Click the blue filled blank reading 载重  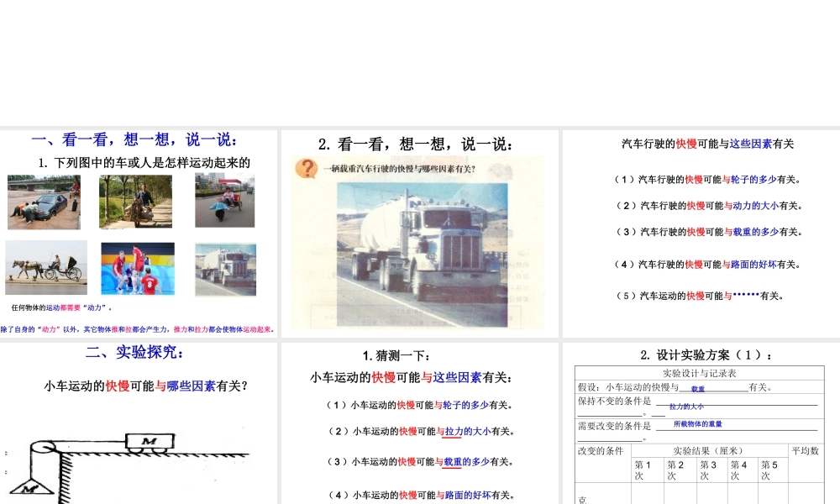coord(696,389)
